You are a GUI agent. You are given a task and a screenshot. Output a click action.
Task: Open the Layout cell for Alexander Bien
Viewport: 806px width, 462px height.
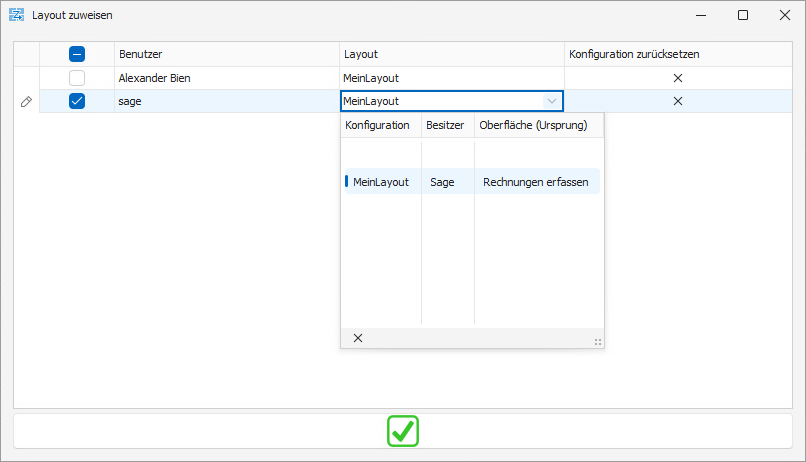point(451,78)
